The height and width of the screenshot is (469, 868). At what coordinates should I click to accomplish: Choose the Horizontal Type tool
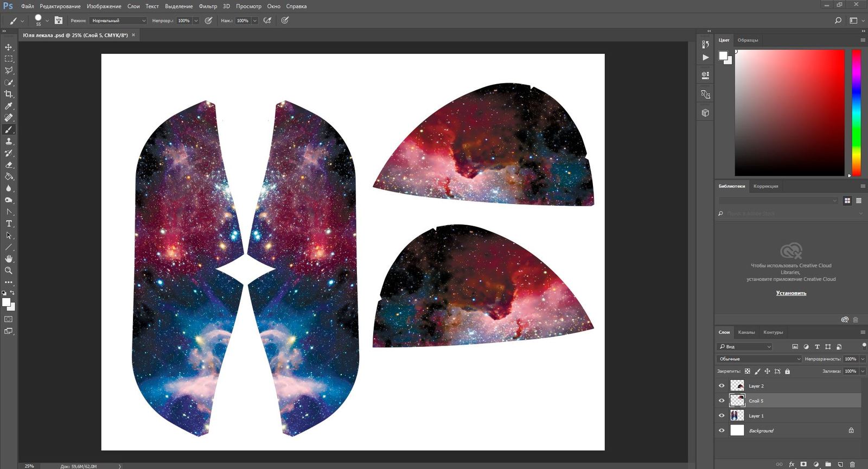point(9,224)
